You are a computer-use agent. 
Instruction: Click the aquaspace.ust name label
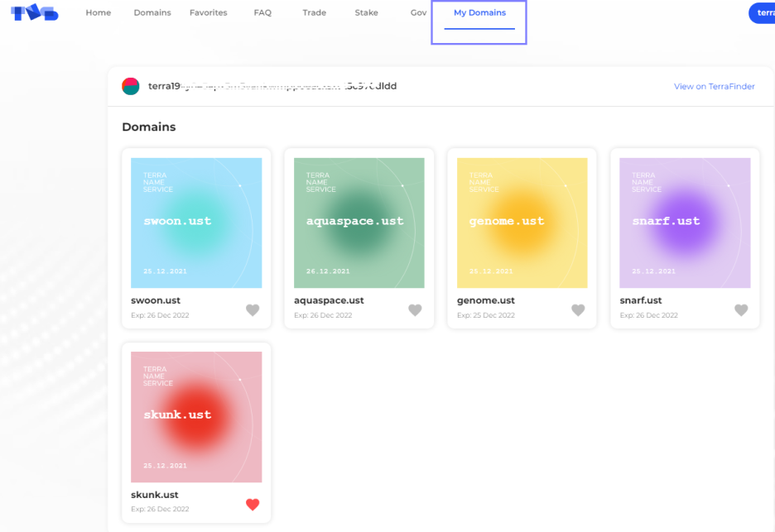(x=329, y=300)
